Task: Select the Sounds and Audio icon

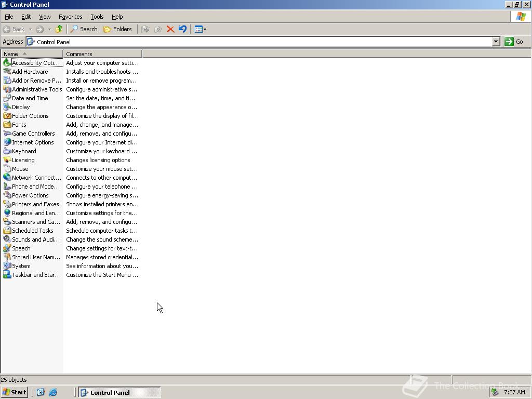Action: point(7,239)
